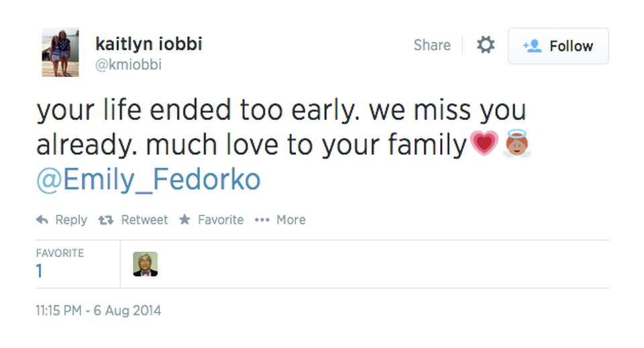Click the Retweet text label
Image resolution: width=644 pixels, height=348 pixels.
144,220
